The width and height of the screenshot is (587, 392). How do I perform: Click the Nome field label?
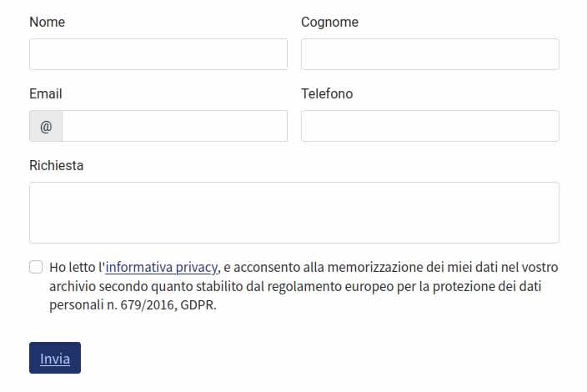[x=47, y=22]
